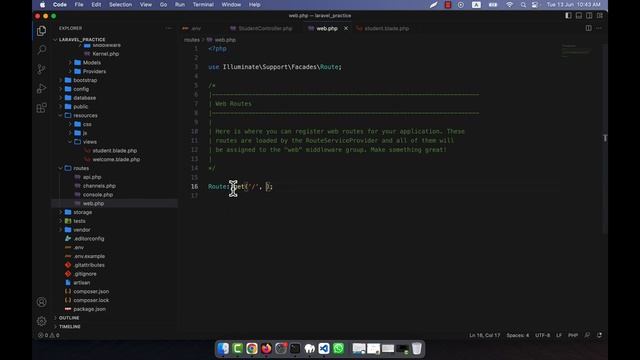The width and height of the screenshot is (640, 360).
Task: Open Run and Debug in the activity bar
Action: 41,88
